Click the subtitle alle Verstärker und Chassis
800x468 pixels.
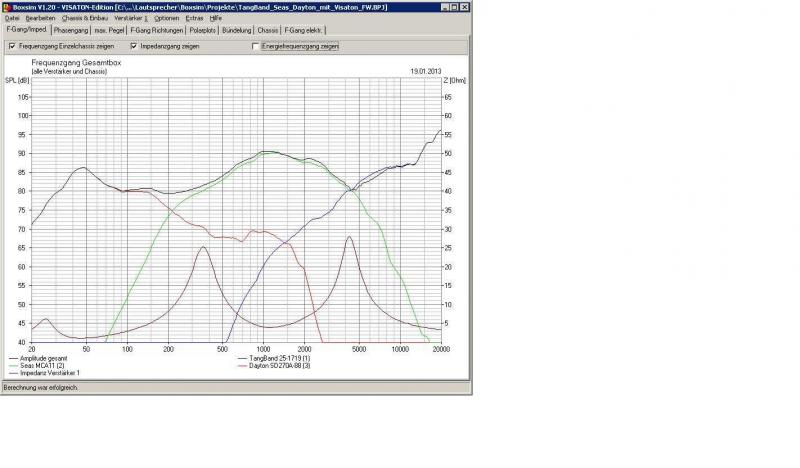click(69, 72)
